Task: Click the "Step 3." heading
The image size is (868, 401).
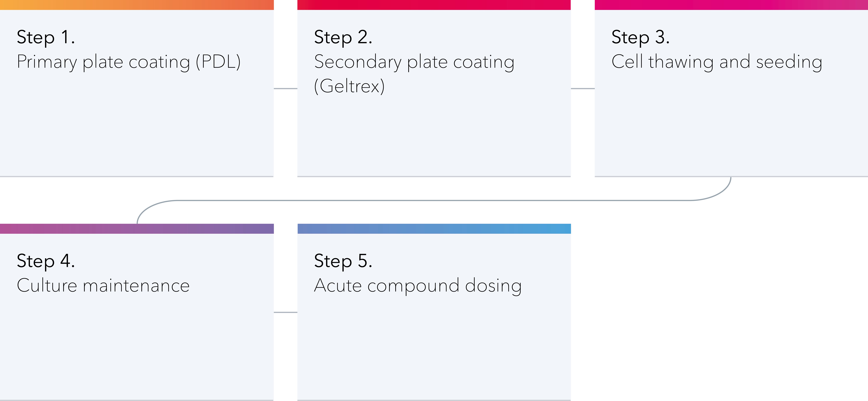Action: [x=640, y=37]
